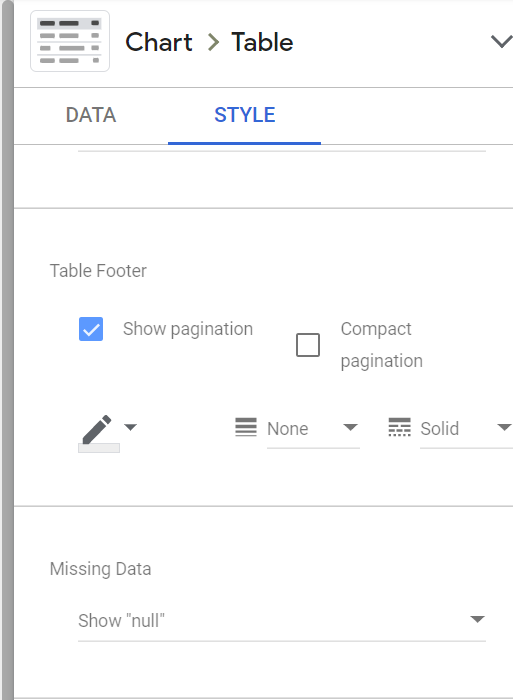Screen dimensions: 513x700
Task: Switch to the DATA tab
Action: 91,115
